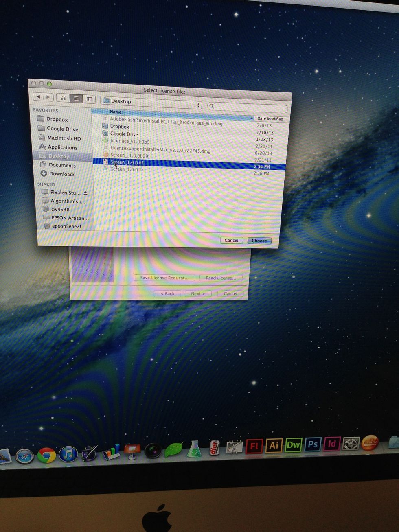
Task: Open Downloads in Favorites sidebar
Action: (62, 174)
